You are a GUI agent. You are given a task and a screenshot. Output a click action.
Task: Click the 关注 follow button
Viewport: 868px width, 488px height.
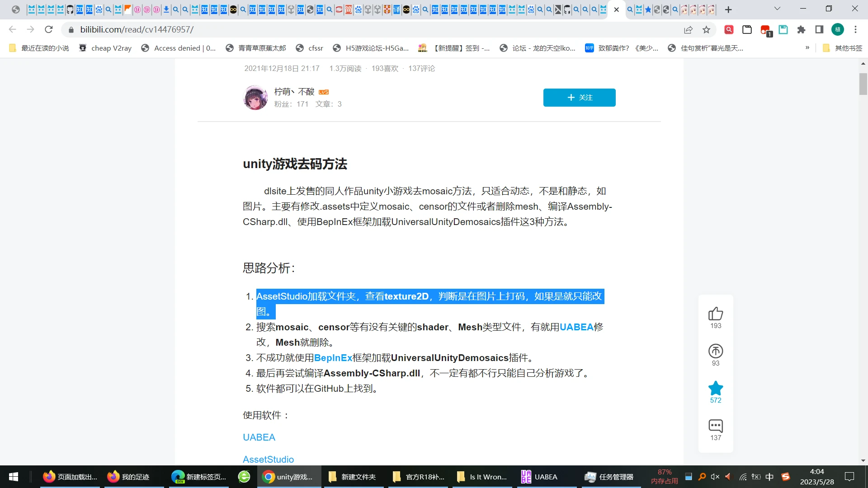coord(579,97)
